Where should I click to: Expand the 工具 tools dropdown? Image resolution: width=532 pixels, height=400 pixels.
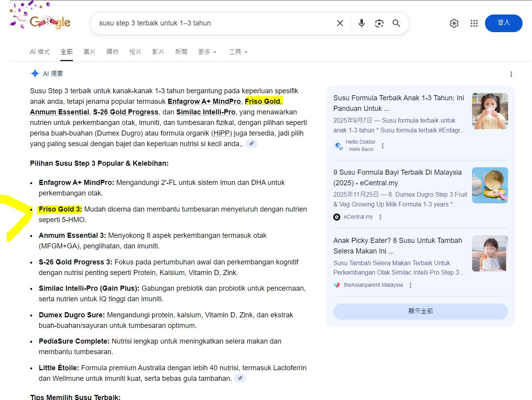238,52
